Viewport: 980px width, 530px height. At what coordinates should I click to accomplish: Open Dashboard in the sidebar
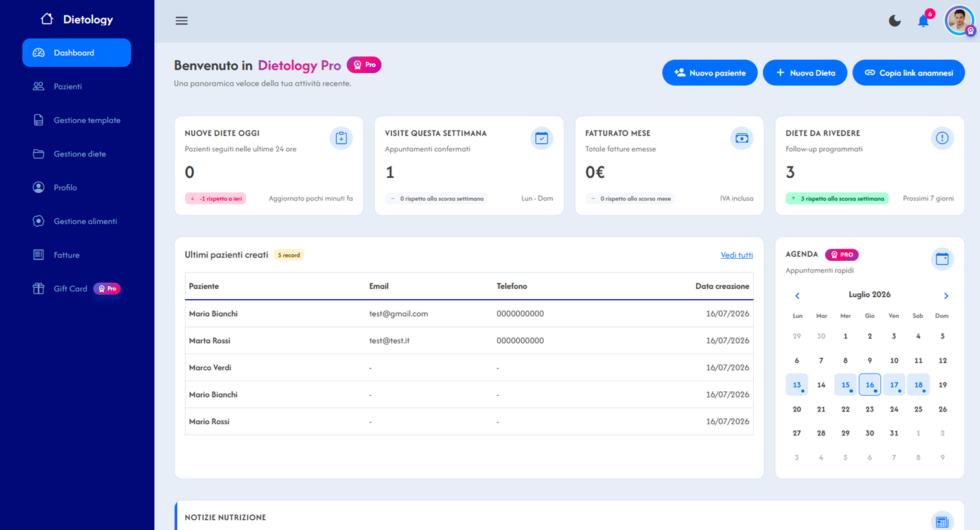[76, 53]
